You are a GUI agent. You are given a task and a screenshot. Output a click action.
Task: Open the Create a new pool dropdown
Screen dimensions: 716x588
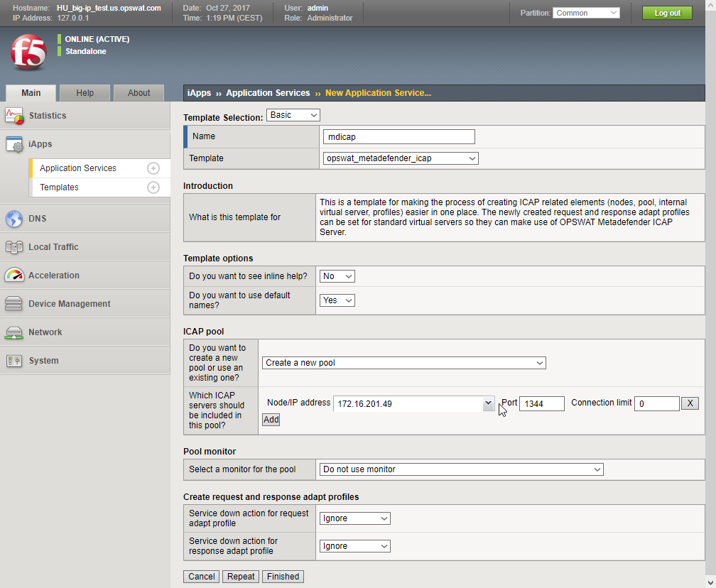403,363
